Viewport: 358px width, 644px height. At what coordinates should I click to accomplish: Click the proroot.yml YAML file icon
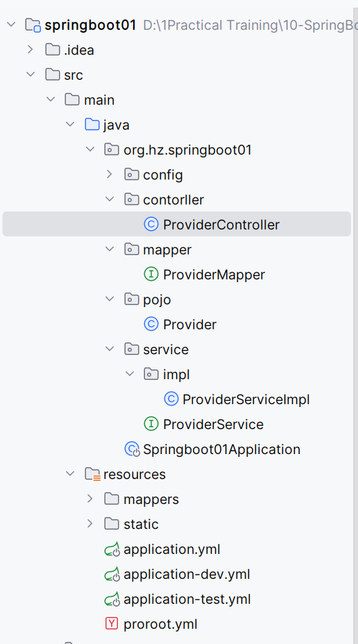point(112,624)
